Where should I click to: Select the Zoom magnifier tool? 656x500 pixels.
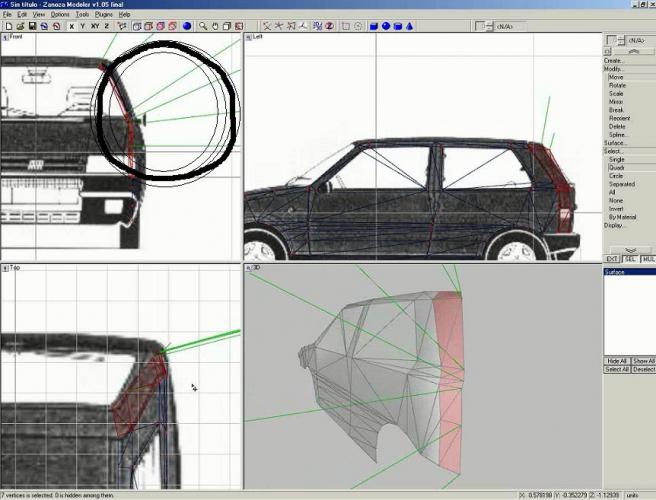pos(204,26)
